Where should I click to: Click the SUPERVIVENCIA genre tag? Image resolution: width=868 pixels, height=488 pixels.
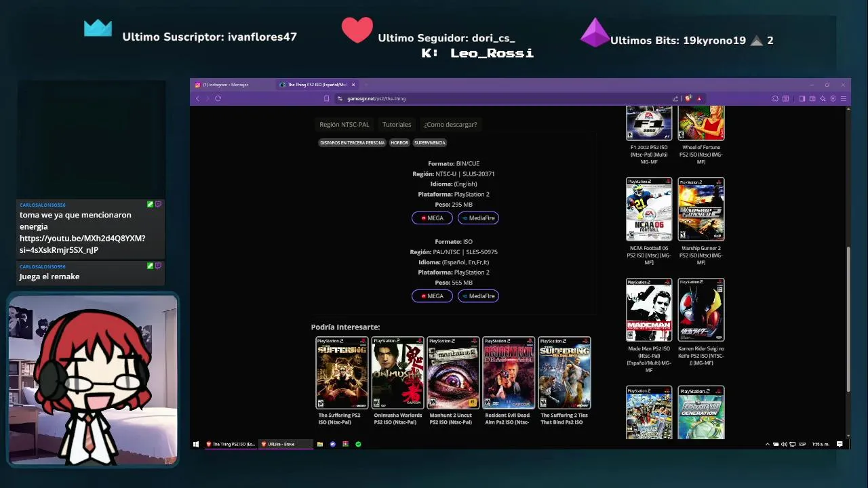coord(429,142)
